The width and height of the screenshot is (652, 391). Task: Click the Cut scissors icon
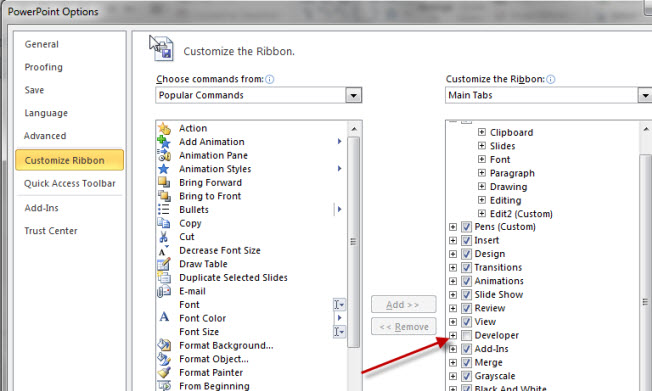(x=163, y=237)
